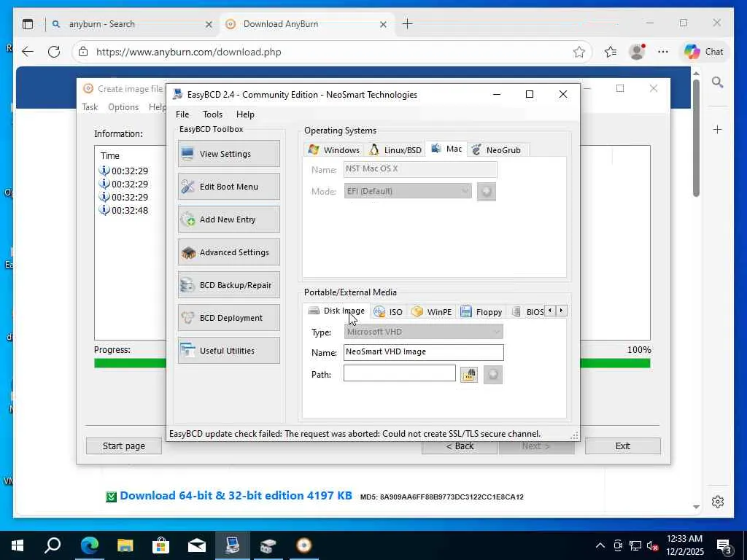Open the Tools menu in EasyBCD
Image resolution: width=747 pixels, height=560 pixels.
tap(212, 114)
